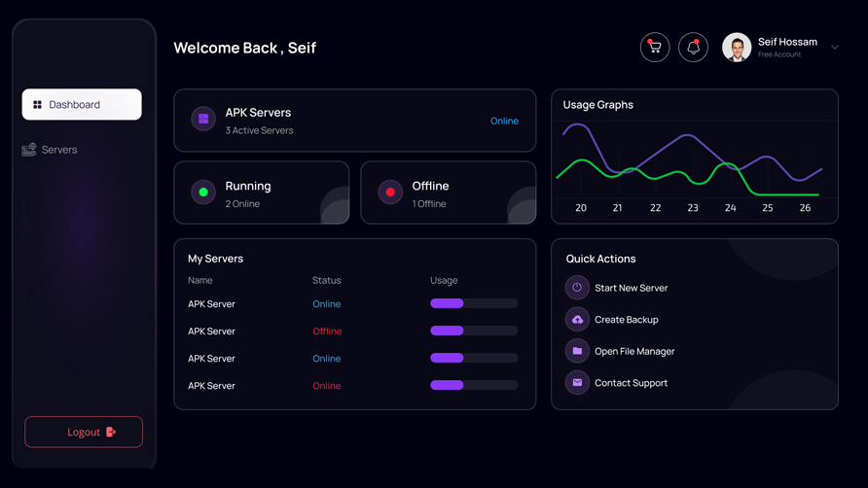This screenshot has width=868, height=488.
Task: Click the Contact Support envelope icon
Action: [577, 383]
